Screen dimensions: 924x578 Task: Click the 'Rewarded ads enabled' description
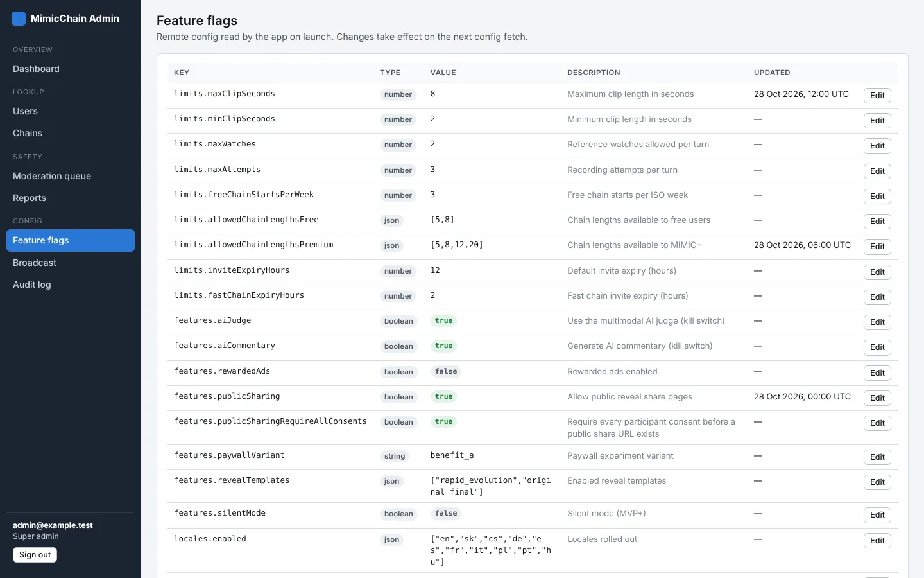point(612,372)
